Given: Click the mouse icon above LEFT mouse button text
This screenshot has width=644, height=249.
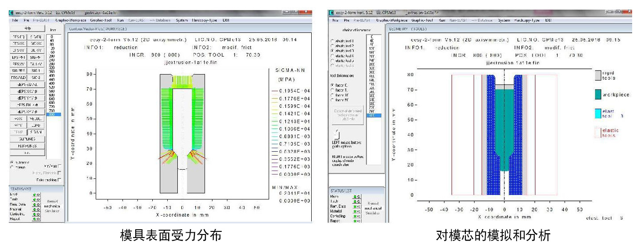Looking at the screenshot, I should click(336, 132).
